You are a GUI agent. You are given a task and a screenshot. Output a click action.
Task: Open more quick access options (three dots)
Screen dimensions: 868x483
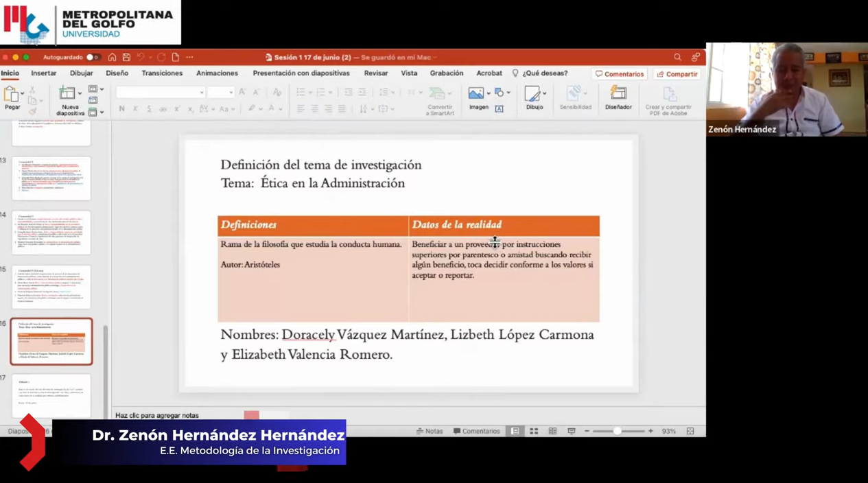tap(189, 58)
